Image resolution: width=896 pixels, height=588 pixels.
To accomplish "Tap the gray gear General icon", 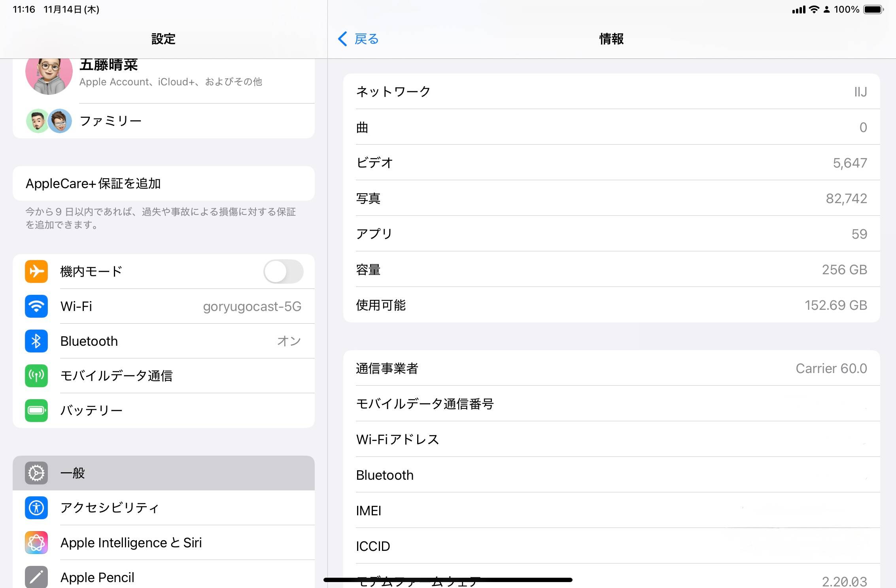I will coord(36,473).
